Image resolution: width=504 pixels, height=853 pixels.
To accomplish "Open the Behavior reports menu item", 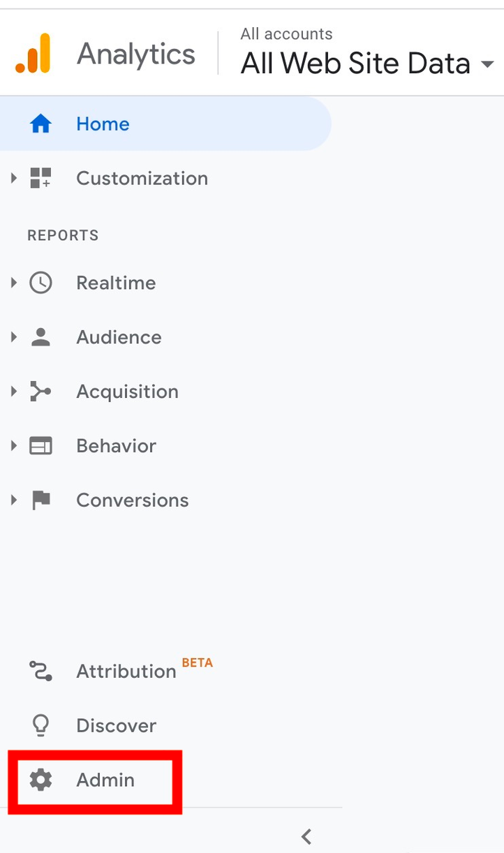I will [x=116, y=446].
